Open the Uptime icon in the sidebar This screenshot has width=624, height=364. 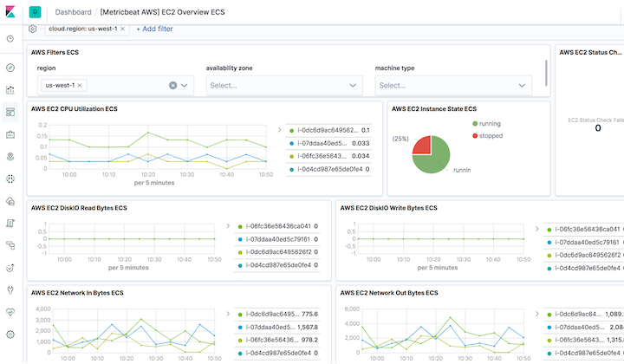pyautogui.click(x=10, y=268)
